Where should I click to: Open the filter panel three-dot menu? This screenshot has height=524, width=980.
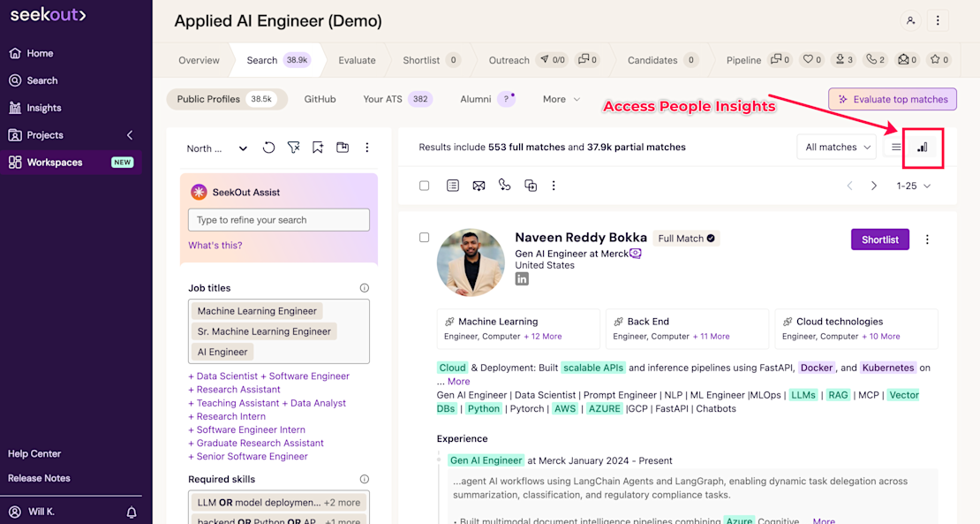click(367, 148)
